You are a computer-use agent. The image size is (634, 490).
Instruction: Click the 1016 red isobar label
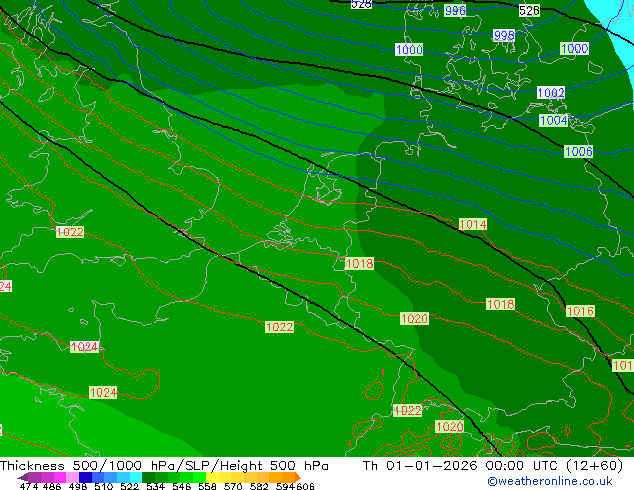click(580, 312)
